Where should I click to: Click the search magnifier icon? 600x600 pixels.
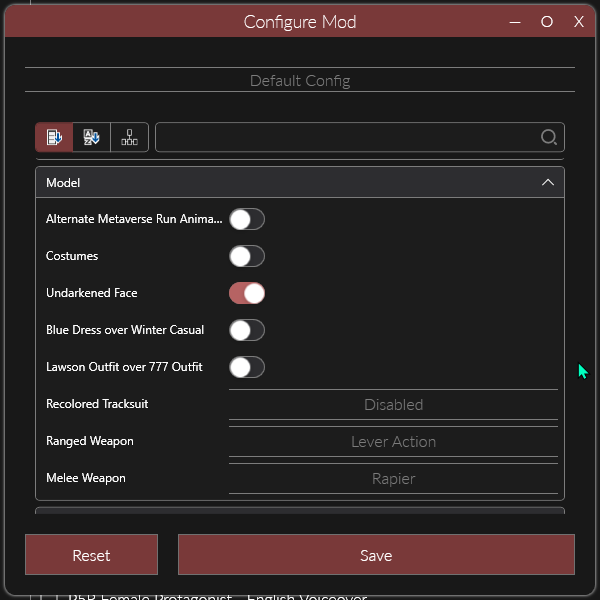tap(549, 137)
